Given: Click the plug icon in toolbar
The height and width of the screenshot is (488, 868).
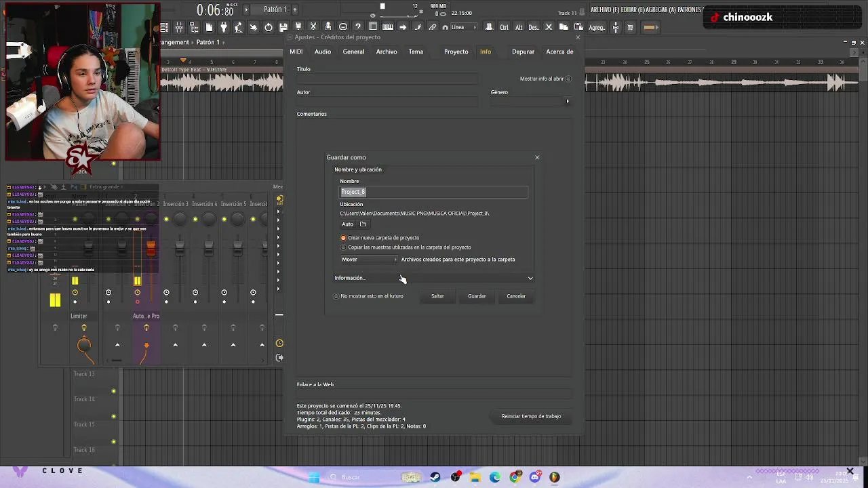Looking at the screenshot, I should pyautogui.click(x=224, y=27).
